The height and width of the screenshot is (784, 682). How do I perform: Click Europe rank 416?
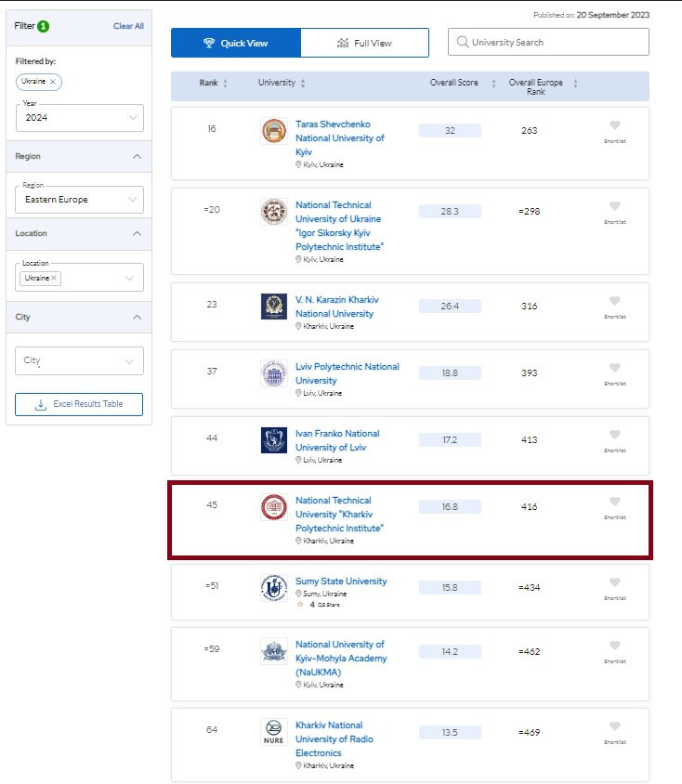click(x=529, y=507)
